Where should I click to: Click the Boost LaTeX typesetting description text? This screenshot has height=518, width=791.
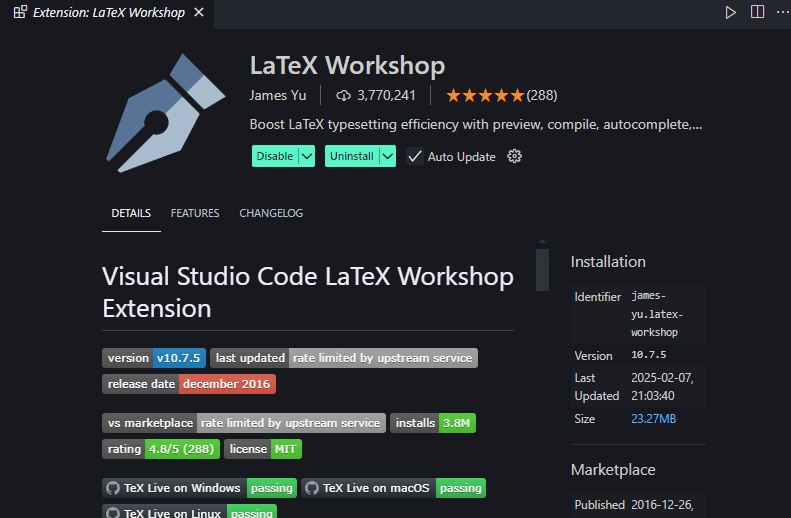(476, 125)
